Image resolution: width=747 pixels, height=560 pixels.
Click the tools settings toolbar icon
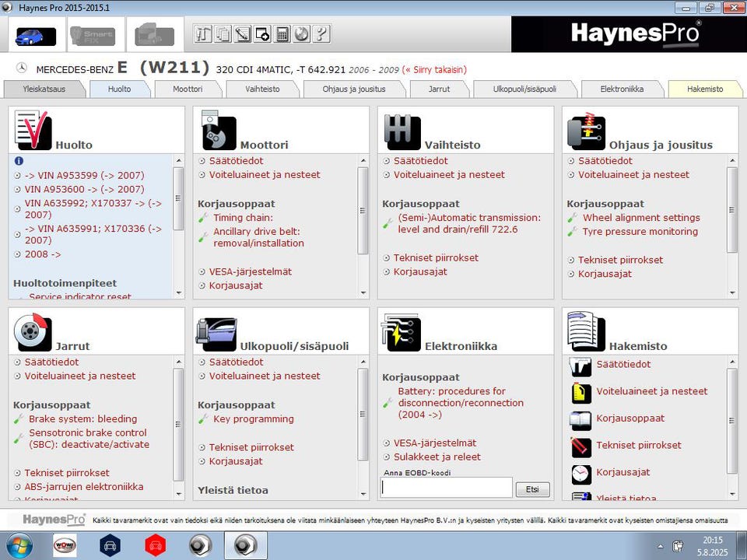coord(203,33)
